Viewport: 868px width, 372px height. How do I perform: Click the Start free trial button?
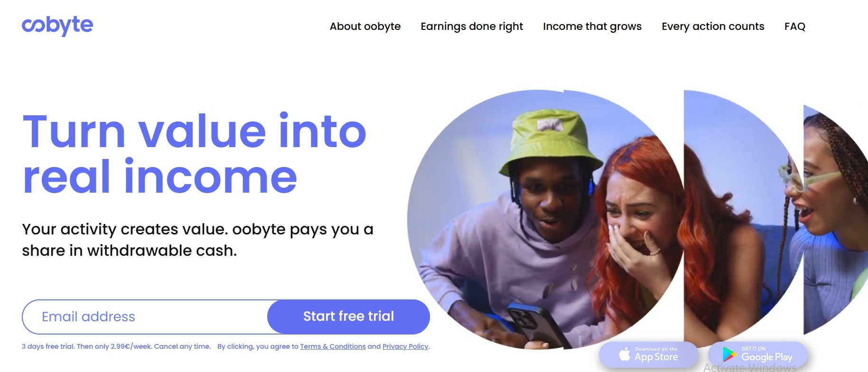[348, 316]
